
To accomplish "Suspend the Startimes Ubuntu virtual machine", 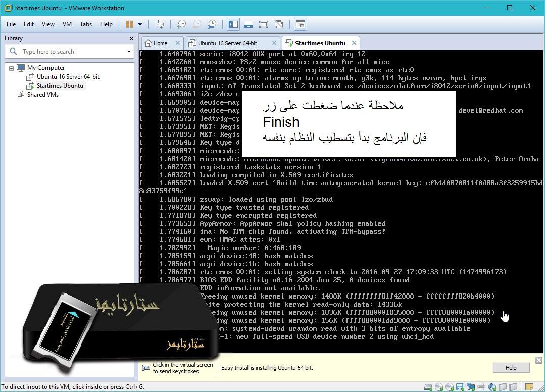I will pyautogui.click(x=130, y=24).
